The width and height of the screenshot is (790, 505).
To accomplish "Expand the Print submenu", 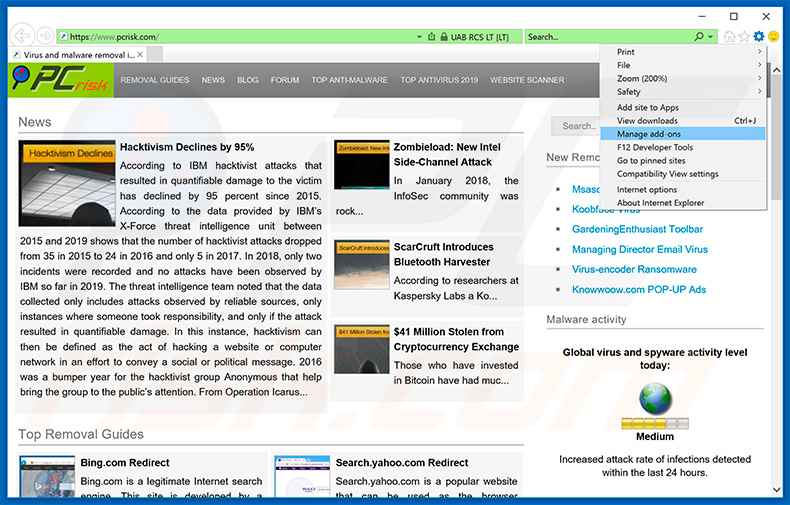I will (683, 51).
